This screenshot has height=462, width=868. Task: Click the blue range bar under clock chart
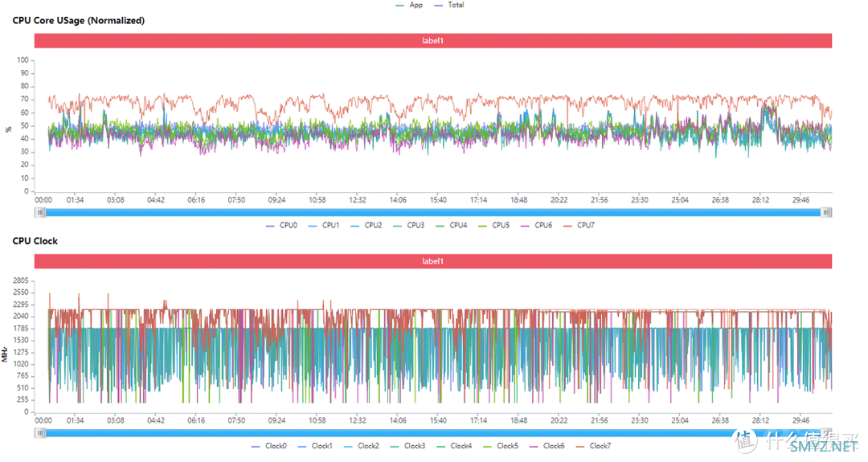click(433, 433)
